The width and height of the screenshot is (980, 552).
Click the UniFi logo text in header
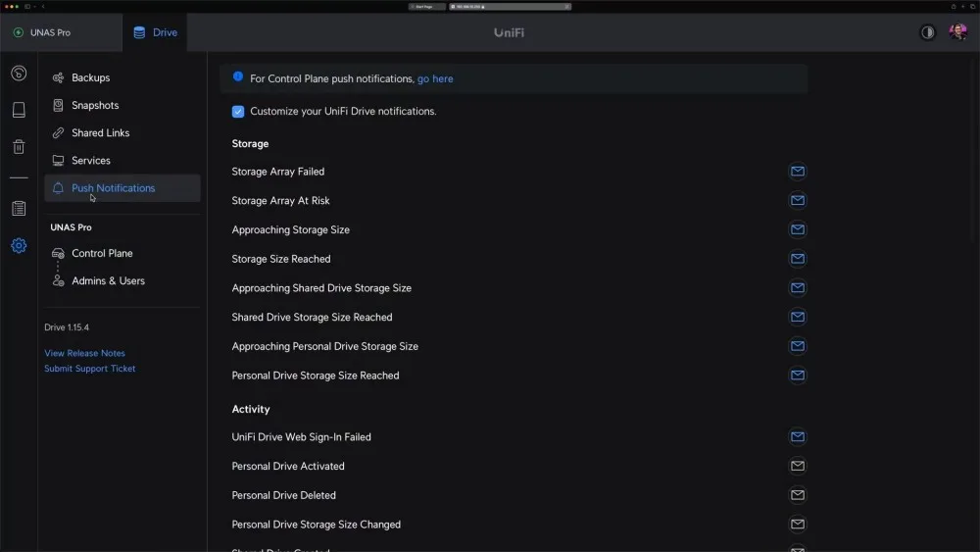[509, 32]
